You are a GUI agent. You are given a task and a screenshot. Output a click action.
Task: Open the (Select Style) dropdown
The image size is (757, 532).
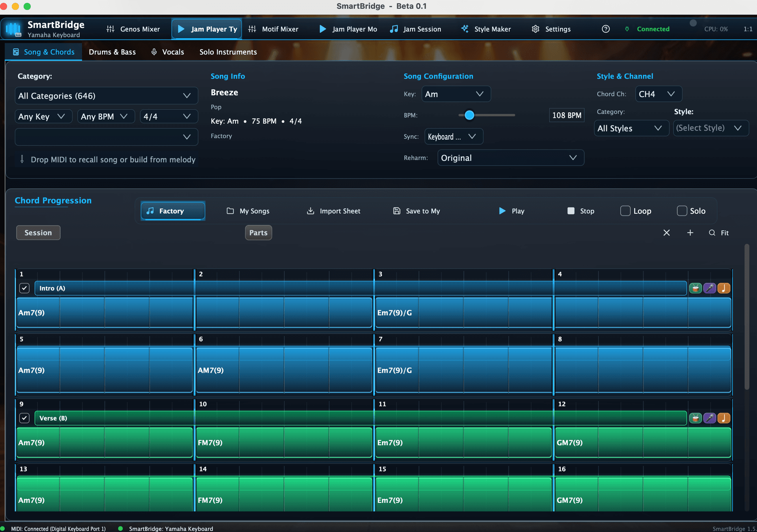pyautogui.click(x=711, y=128)
